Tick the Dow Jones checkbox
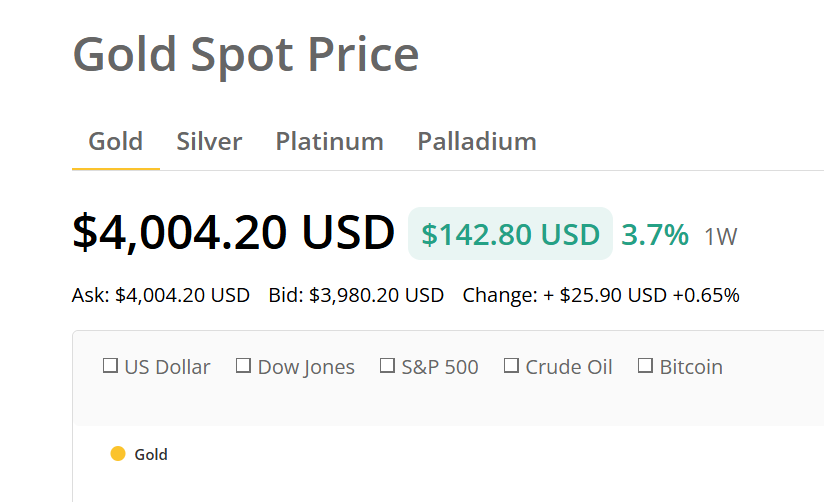Image resolution: width=824 pixels, height=502 pixels. (x=243, y=366)
